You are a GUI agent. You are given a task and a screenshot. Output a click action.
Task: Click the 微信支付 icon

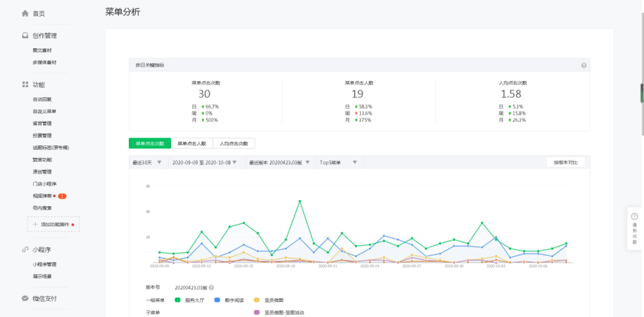coord(25,299)
